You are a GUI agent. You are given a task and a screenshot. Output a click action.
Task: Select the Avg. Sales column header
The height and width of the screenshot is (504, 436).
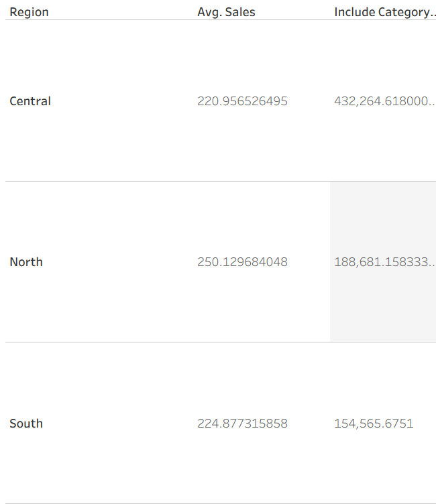tap(226, 12)
